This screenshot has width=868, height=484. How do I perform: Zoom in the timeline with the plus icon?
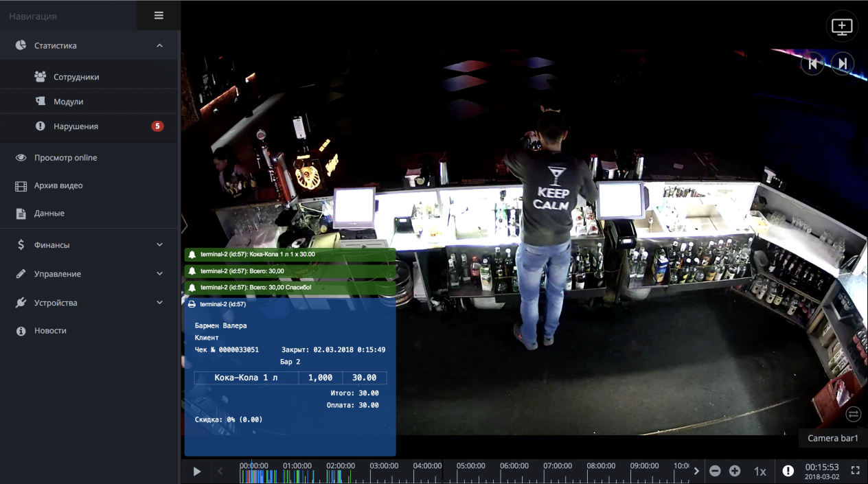(x=735, y=471)
